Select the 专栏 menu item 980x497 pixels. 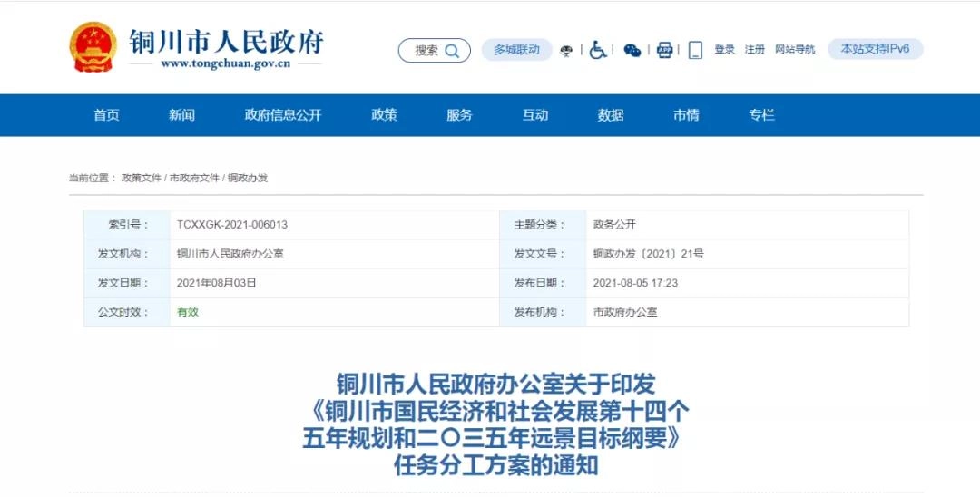point(761,115)
